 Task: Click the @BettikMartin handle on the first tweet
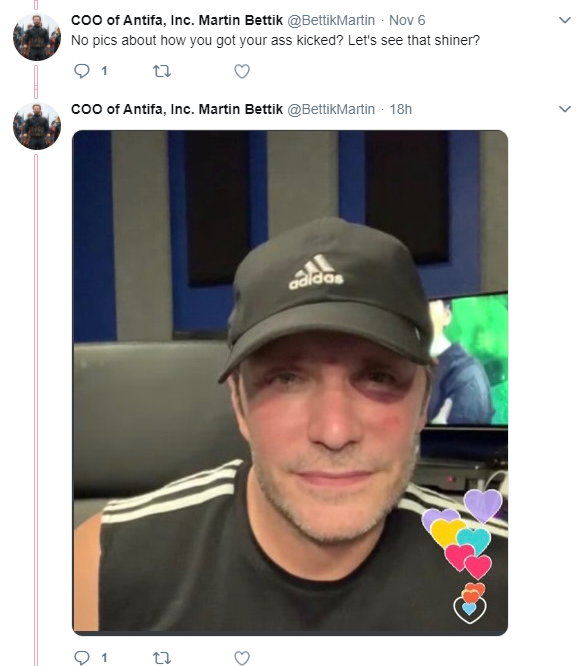[331, 20]
